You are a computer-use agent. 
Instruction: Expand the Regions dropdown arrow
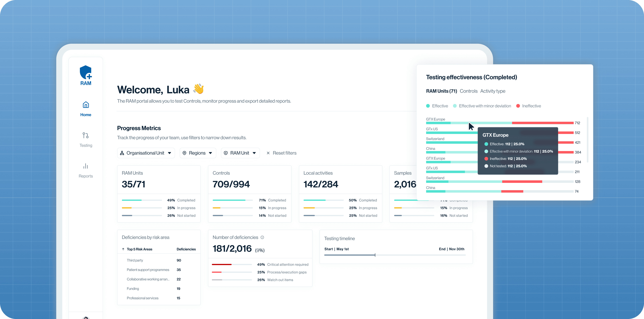pyautogui.click(x=210, y=153)
